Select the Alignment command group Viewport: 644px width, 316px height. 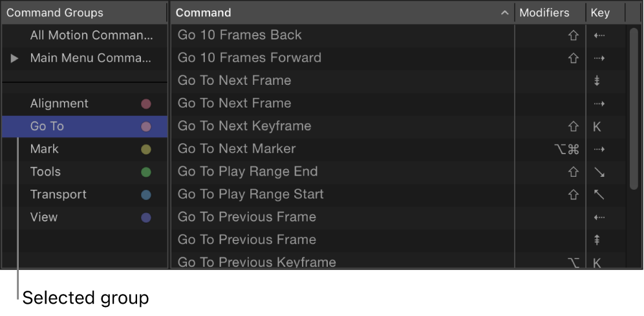[x=59, y=104]
